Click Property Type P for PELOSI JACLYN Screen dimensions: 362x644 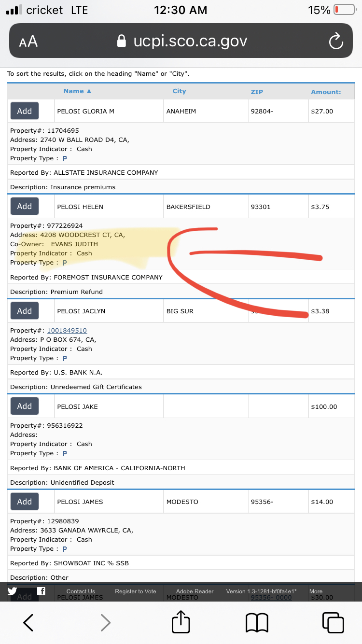click(65, 358)
